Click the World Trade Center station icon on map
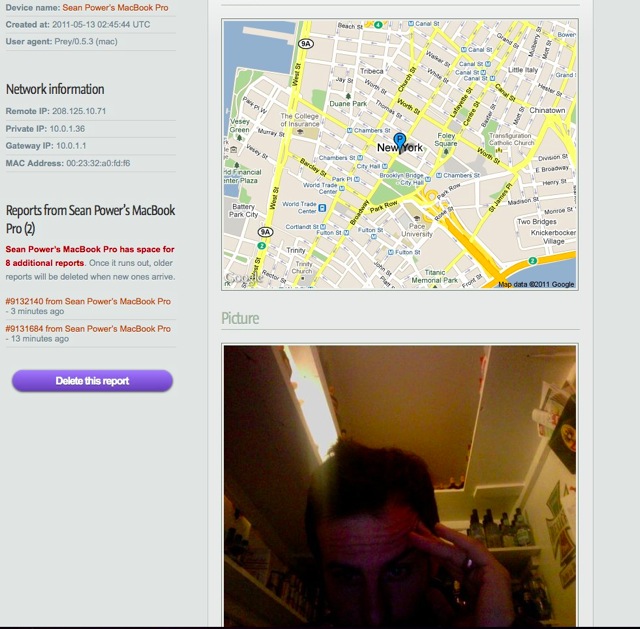Image resolution: width=640 pixels, height=629 pixels. tap(322, 208)
